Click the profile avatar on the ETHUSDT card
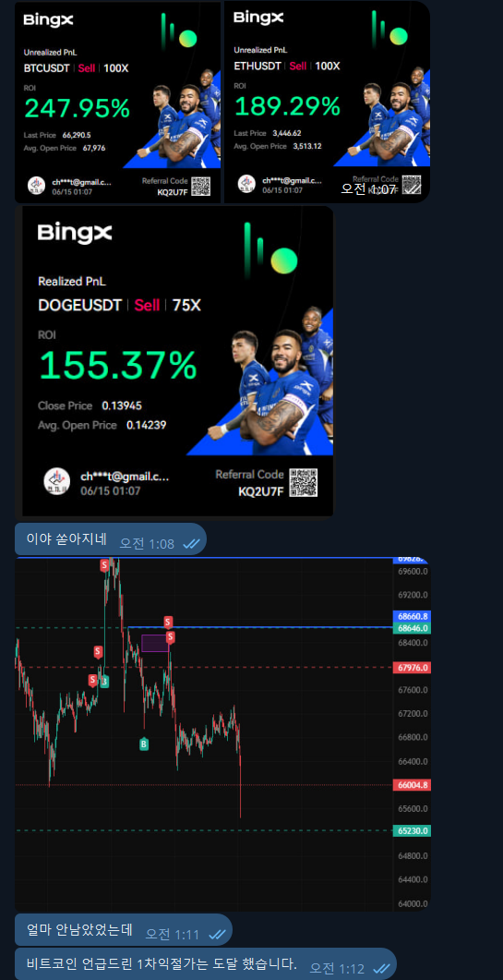The image size is (503, 980). [246, 184]
